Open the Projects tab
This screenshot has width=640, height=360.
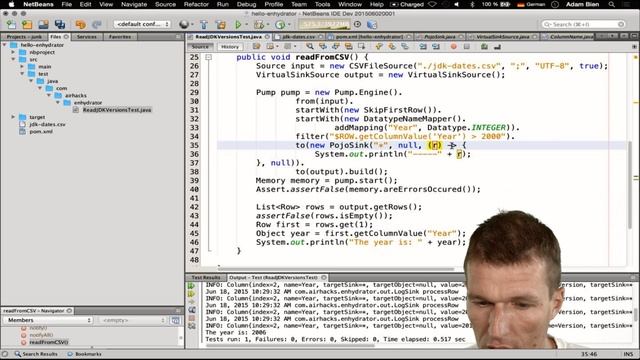point(24,37)
